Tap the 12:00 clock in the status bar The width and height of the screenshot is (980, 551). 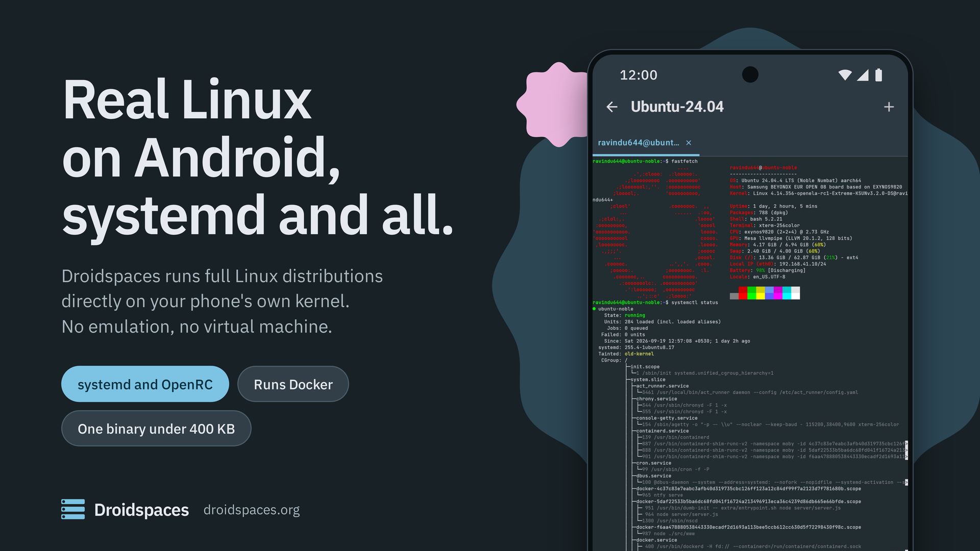pyautogui.click(x=639, y=75)
